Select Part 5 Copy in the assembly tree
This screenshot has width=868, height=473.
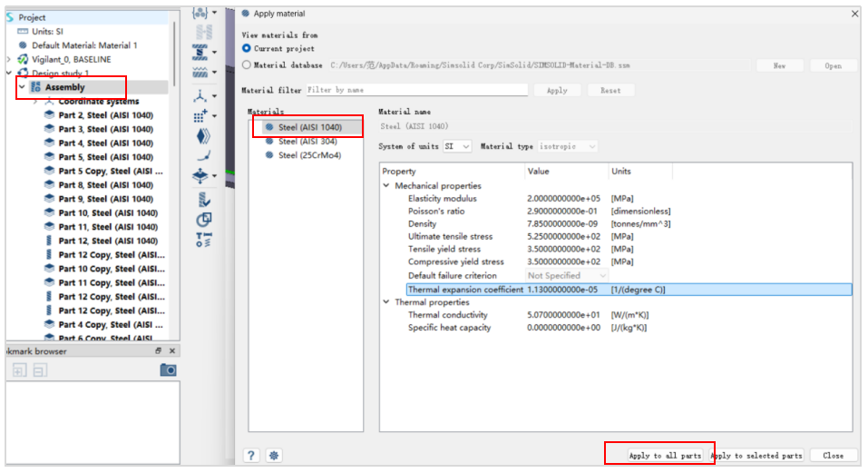pos(111,172)
